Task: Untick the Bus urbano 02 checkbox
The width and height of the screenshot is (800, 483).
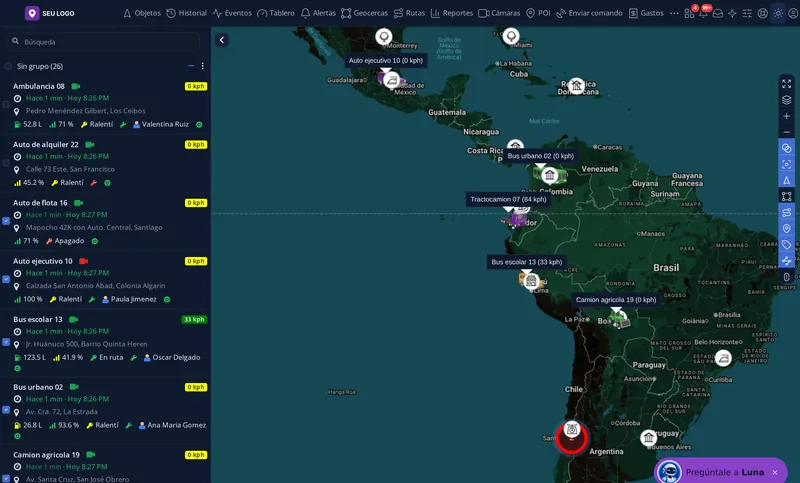Action: pos(6,410)
